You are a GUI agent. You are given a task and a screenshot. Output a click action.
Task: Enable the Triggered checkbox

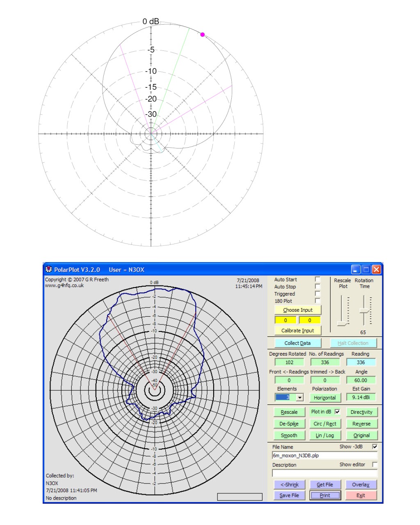coord(317,294)
